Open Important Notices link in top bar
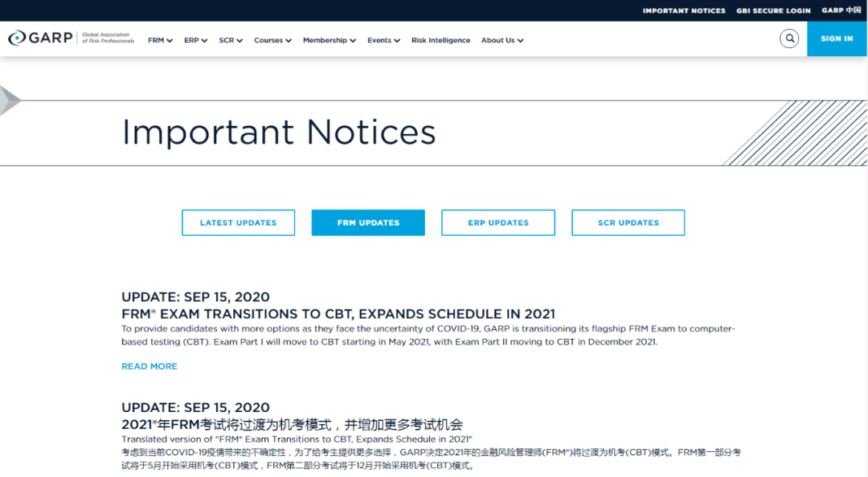This screenshot has width=868, height=477. [684, 10]
